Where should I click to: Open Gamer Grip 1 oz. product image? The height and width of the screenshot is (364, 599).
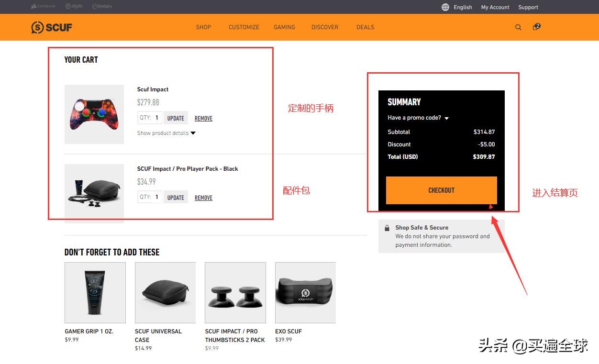tap(95, 293)
